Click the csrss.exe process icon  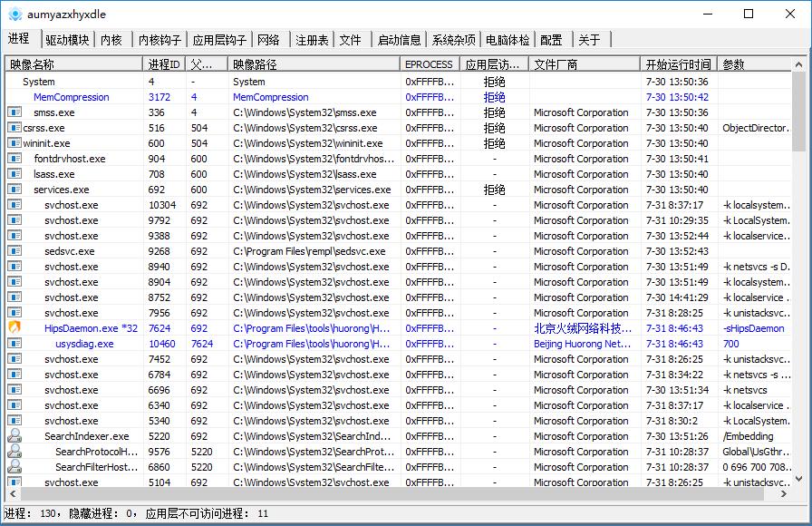(14, 128)
